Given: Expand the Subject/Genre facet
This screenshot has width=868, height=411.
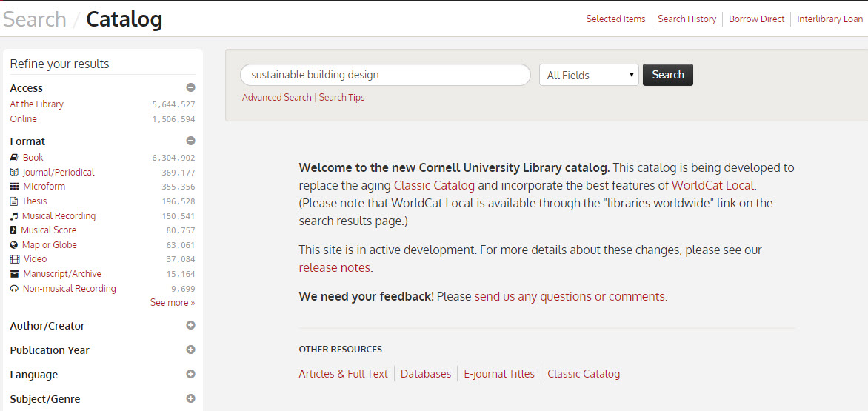Looking at the screenshot, I should click(190, 398).
